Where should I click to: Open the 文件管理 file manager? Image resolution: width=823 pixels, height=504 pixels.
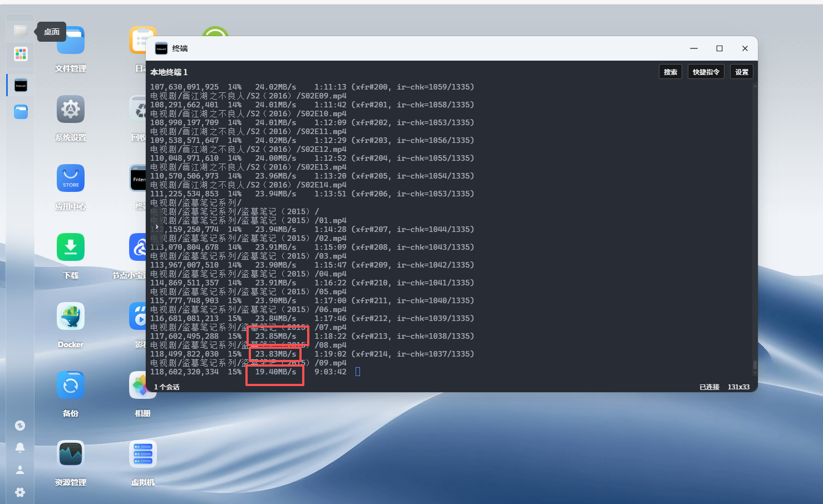(x=70, y=39)
